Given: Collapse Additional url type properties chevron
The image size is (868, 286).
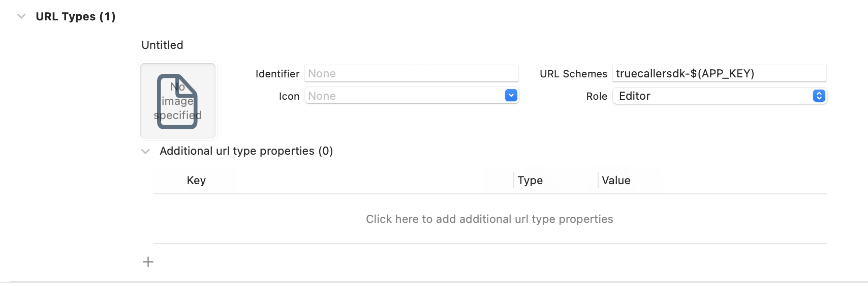Looking at the screenshot, I should [x=145, y=151].
